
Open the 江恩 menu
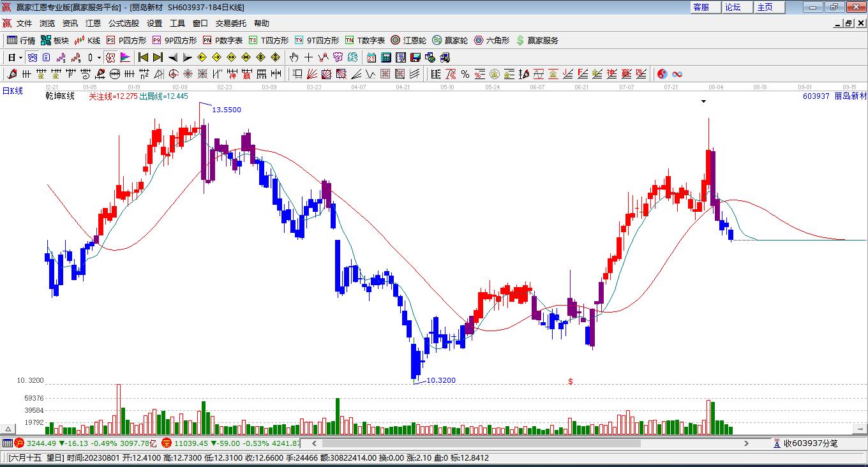click(x=93, y=23)
